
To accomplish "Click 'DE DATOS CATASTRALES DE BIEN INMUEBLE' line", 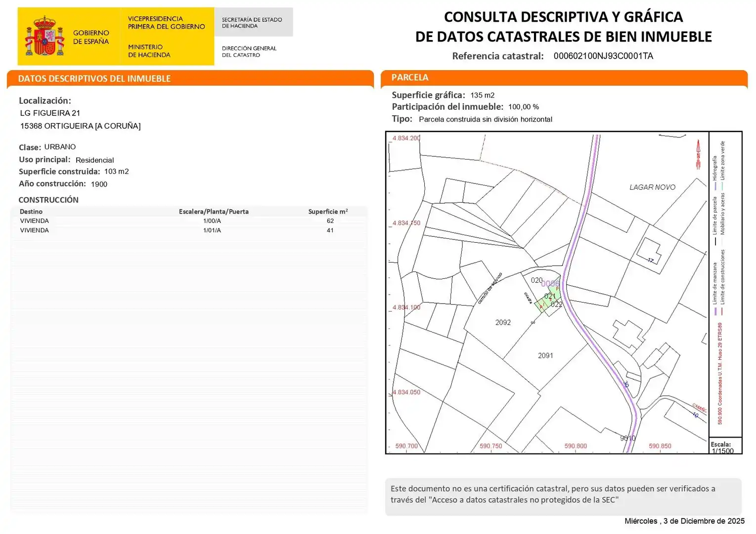I will (x=563, y=37).
